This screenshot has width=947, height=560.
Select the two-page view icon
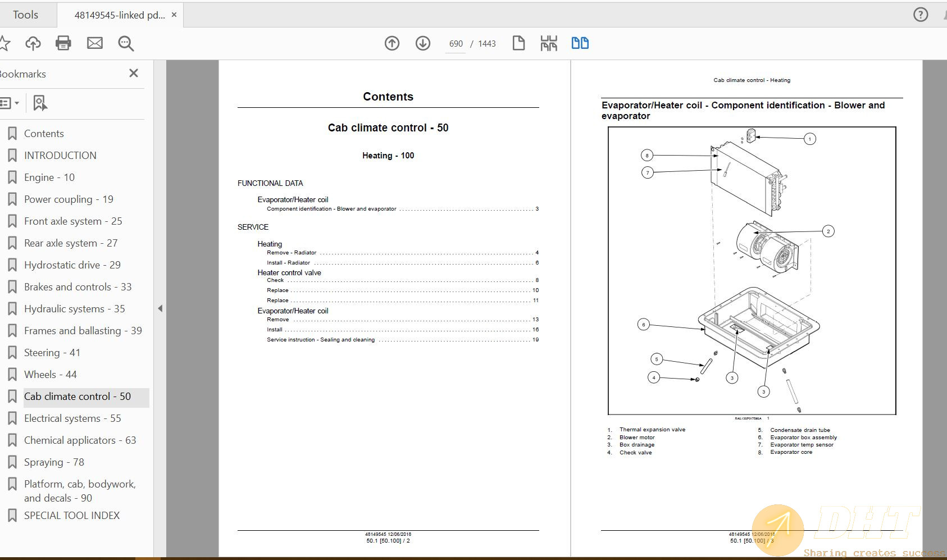point(580,43)
